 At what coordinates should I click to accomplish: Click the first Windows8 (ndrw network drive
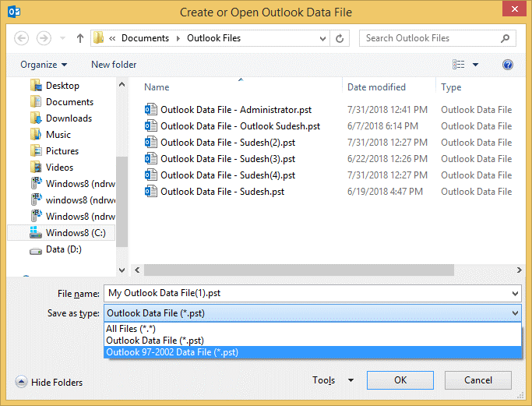pyautogui.click(x=80, y=184)
